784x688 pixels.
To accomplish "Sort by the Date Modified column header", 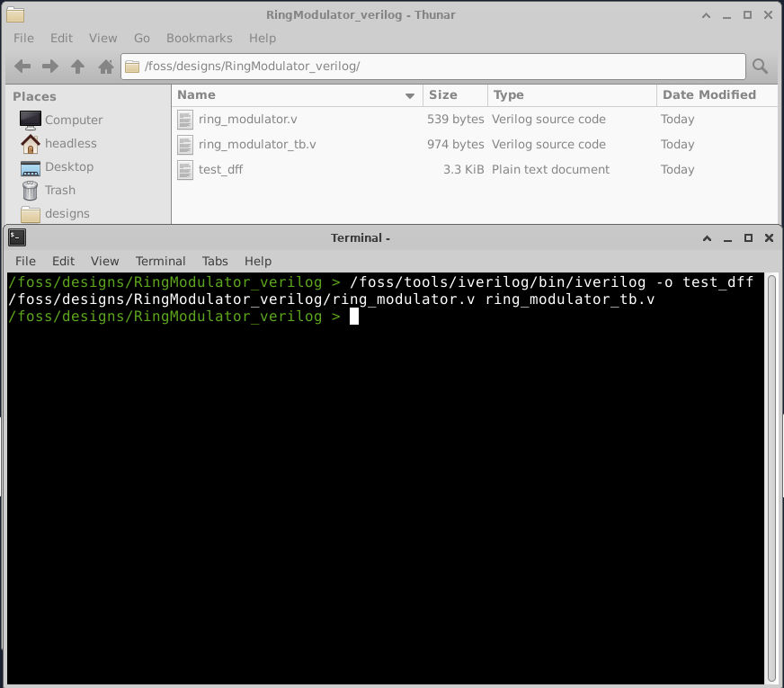I will click(x=708, y=94).
